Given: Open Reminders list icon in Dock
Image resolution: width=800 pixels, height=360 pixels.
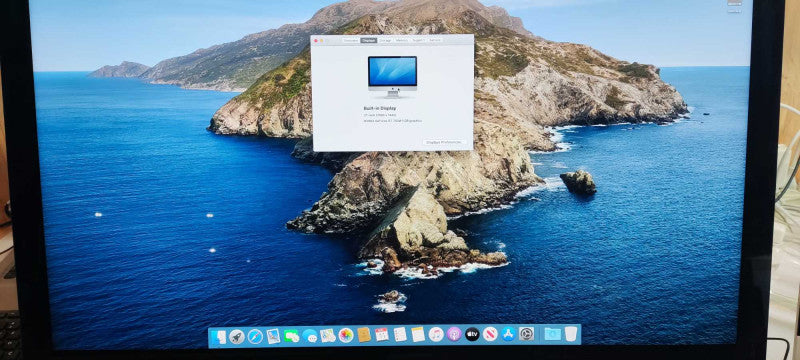Looking at the screenshot, I should 400,335.
